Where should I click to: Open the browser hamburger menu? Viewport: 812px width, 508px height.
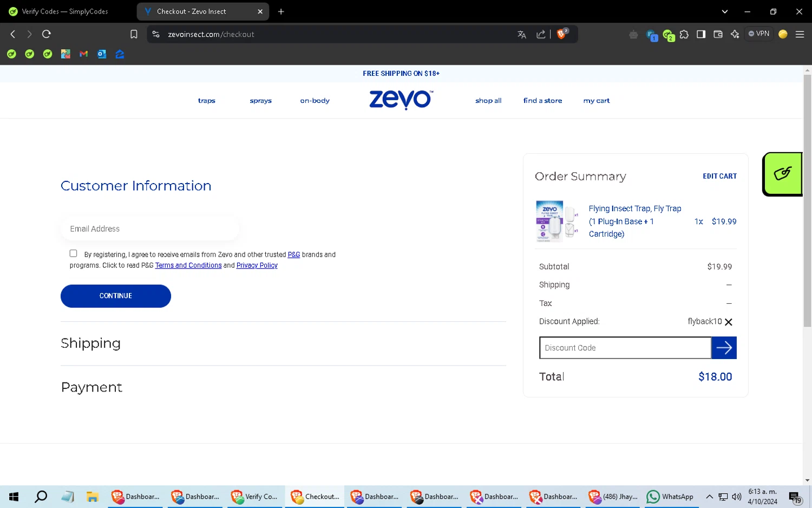(800, 34)
